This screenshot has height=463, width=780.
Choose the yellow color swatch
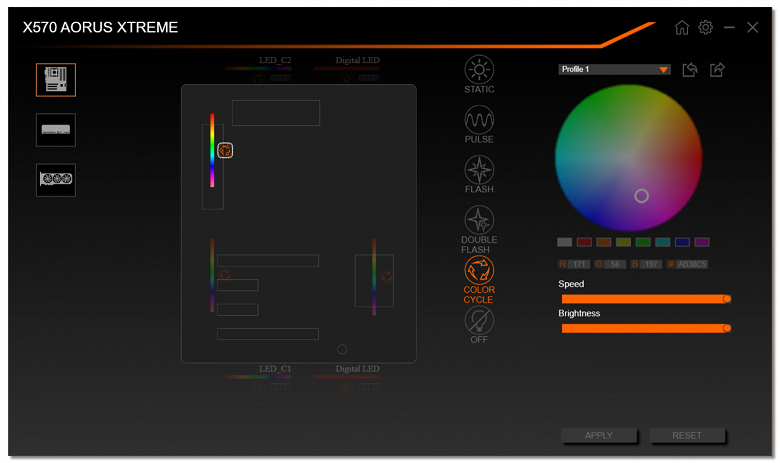click(x=623, y=242)
